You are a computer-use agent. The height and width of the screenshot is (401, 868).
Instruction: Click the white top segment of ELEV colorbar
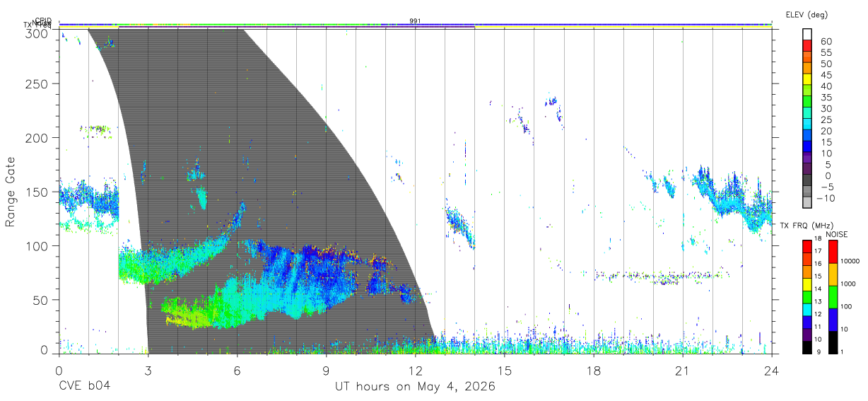tap(807, 34)
